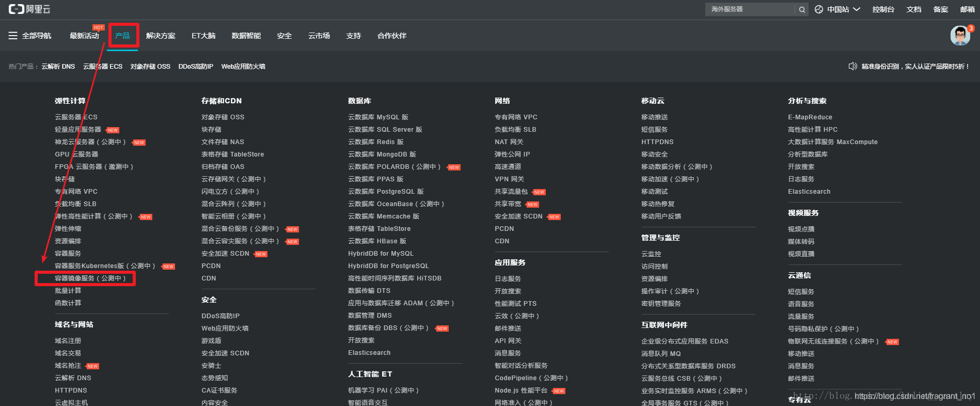This screenshot has width=980, height=406.
Task: Select the 云市场 menu item
Action: pyautogui.click(x=319, y=36)
